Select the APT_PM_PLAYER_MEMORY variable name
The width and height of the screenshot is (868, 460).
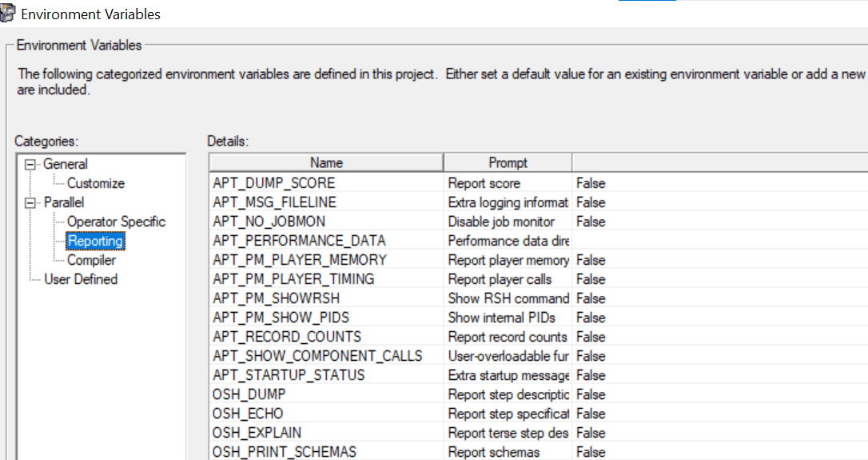tap(300, 260)
